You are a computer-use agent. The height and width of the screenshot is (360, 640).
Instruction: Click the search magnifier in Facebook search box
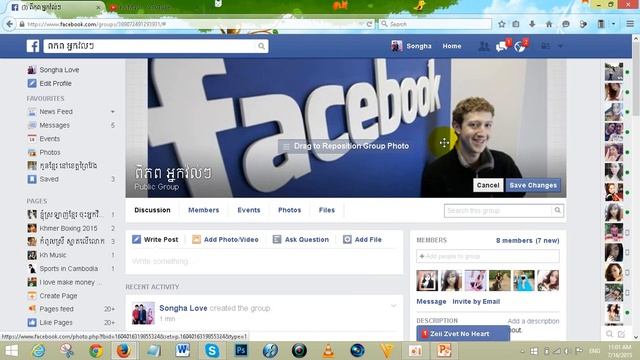coord(261,46)
